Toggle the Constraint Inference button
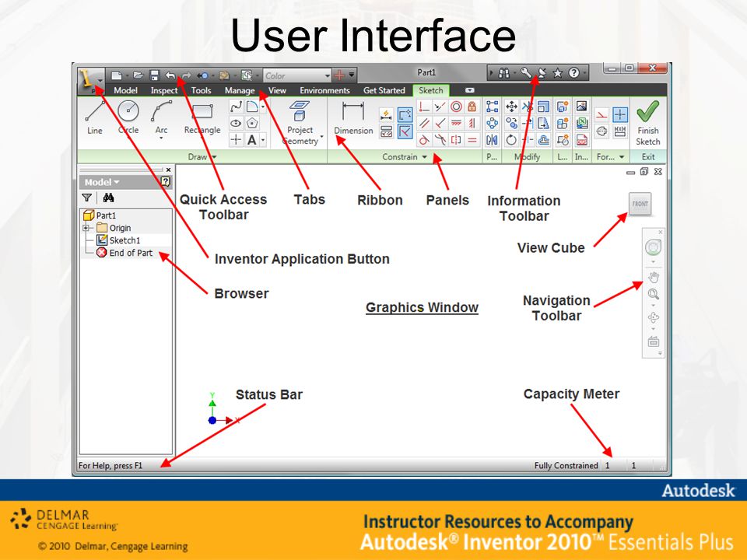This screenshot has width=747, height=560. (x=405, y=115)
